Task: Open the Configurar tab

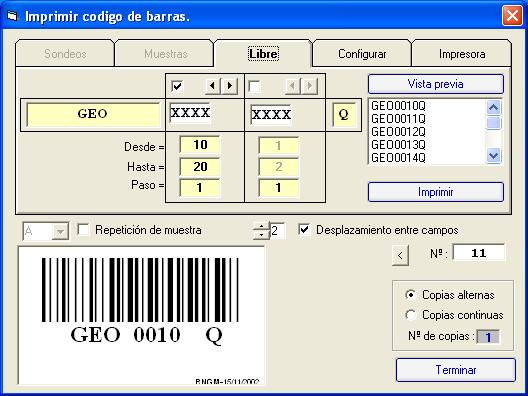Action: 362,54
